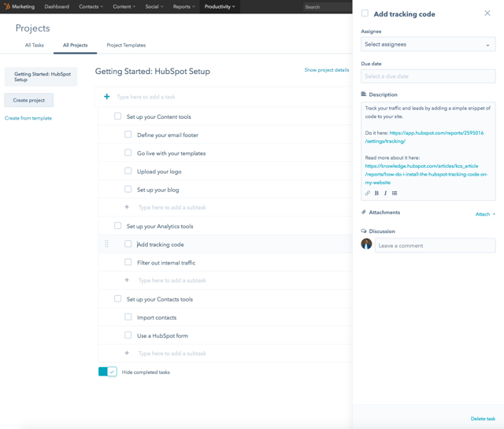The height and width of the screenshot is (429, 504).
Task: Toggle bold in description editor
Action: (x=376, y=193)
